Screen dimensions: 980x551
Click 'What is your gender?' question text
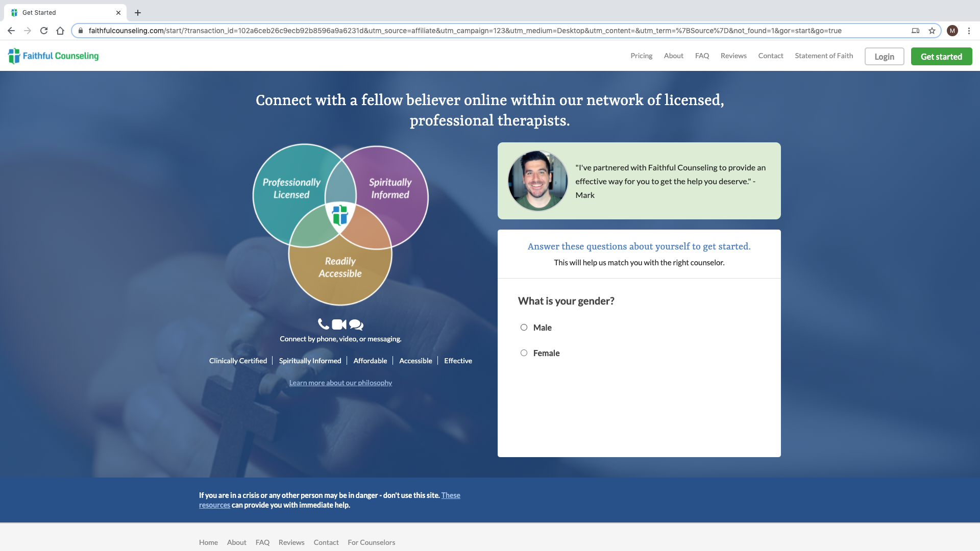click(x=566, y=301)
